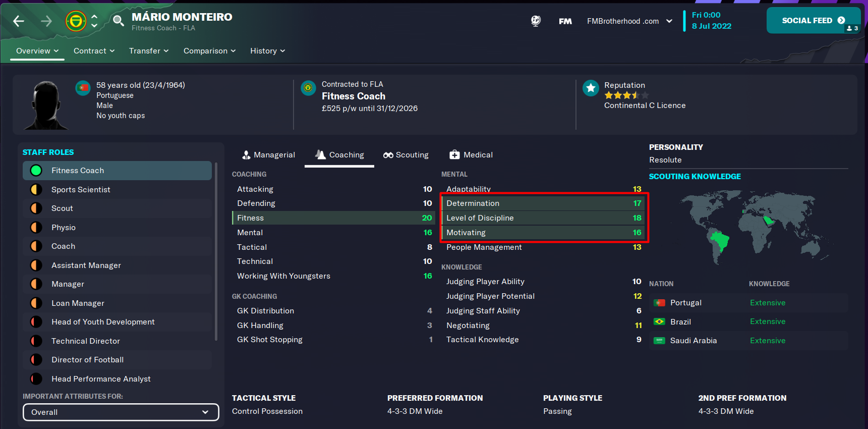Select the Managerial attributes tab
The height and width of the screenshot is (429, 868).
[x=268, y=155]
